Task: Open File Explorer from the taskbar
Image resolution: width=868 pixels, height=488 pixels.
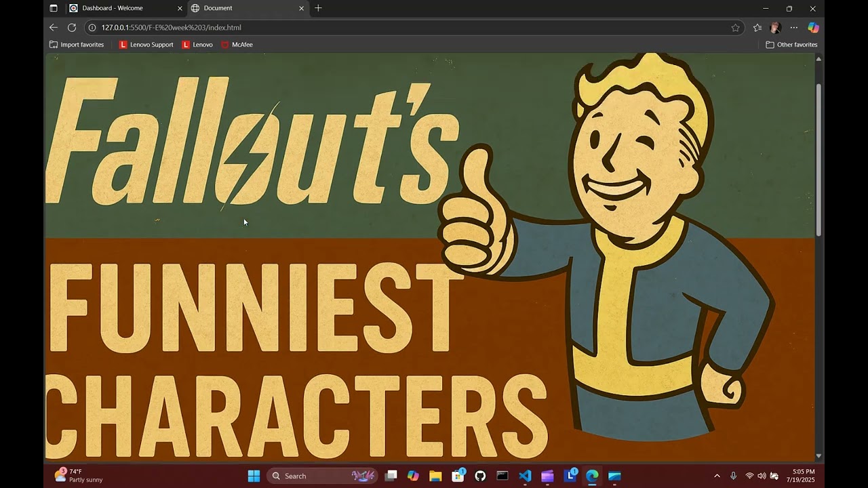Action: (x=435, y=476)
